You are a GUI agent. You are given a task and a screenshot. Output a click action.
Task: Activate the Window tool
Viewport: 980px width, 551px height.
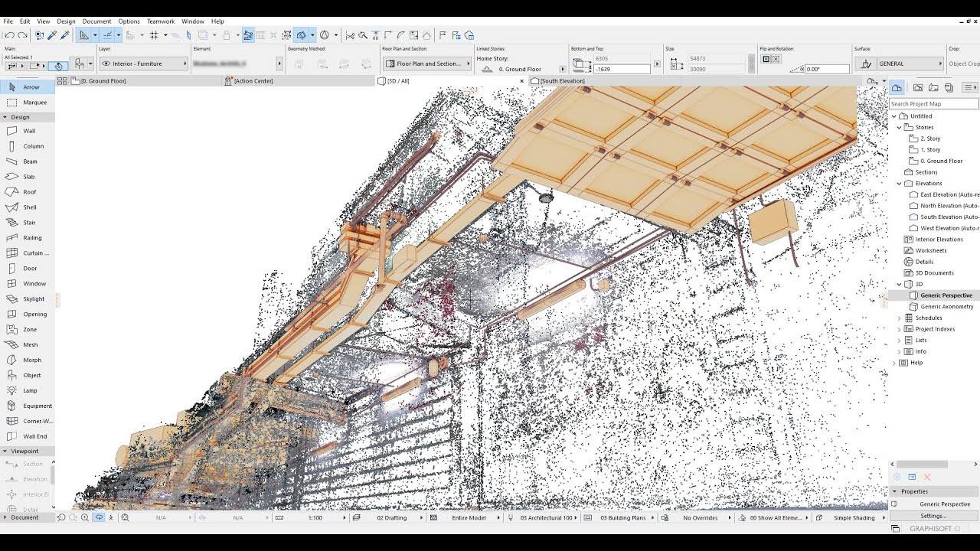point(28,284)
